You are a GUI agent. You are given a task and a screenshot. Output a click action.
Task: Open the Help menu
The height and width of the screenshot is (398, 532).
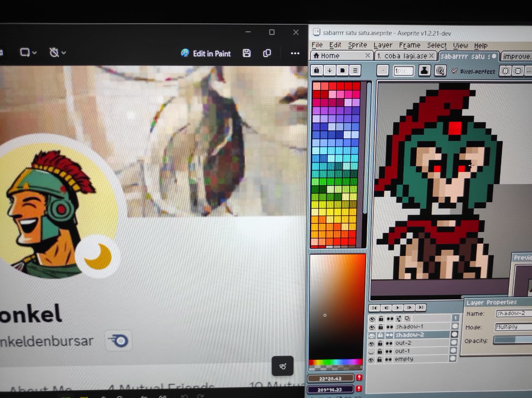[481, 45]
